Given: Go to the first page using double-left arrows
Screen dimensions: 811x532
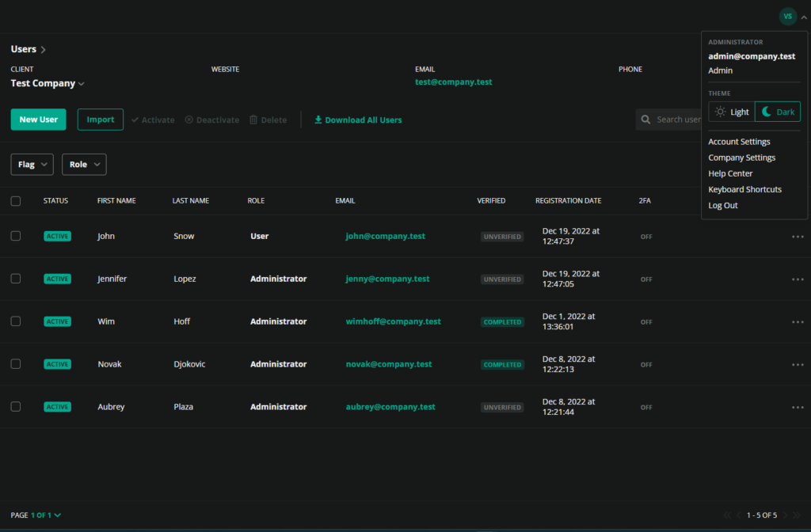Looking at the screenshot, I should pos(727,515).
